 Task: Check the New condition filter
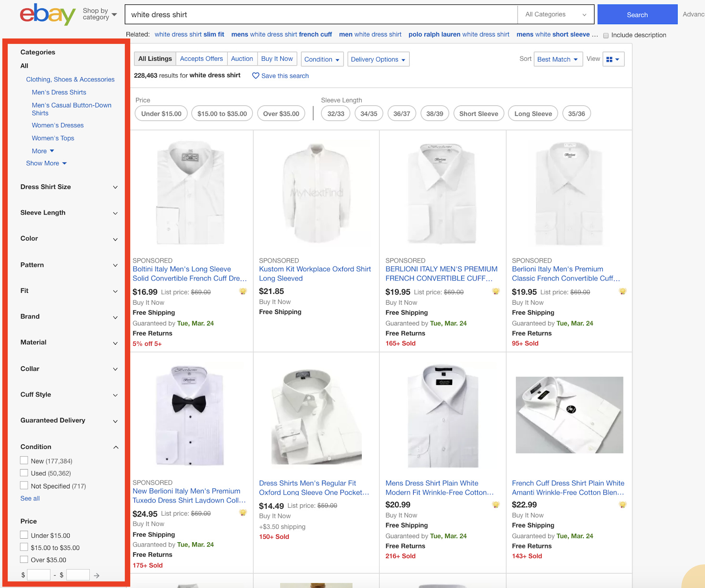point(24,460)
